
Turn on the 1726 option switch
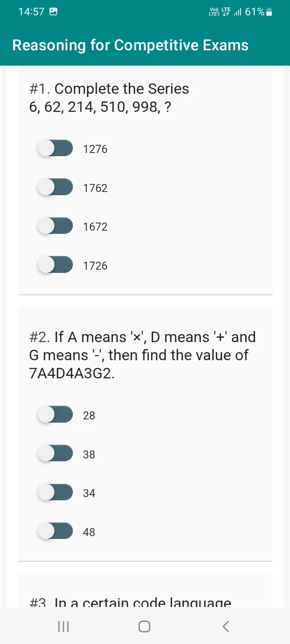(55, 265)
